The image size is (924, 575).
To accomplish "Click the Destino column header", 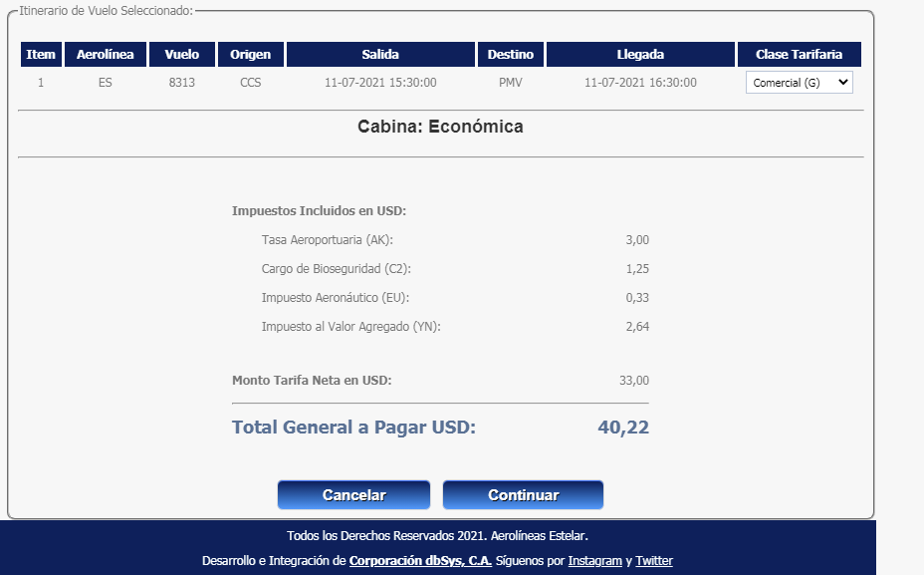I will coord(511,54).
